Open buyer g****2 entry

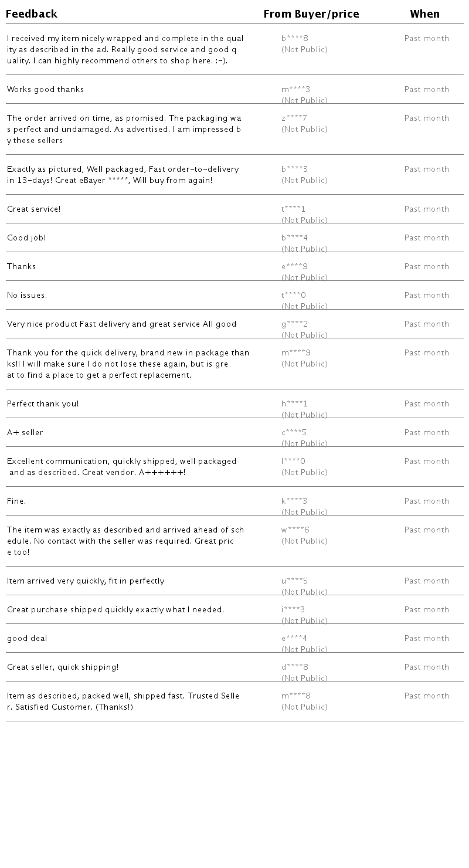tap(295, 324)
